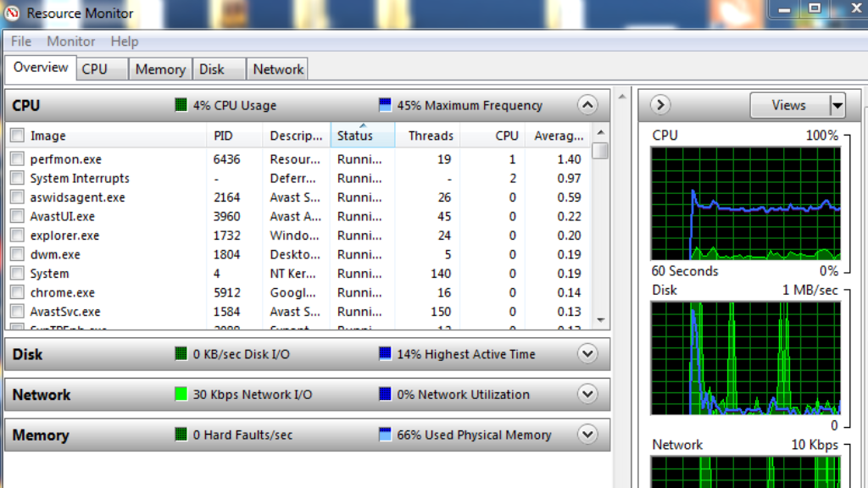The image size is (868, 488).
Task: Collapse the graphs side panel
Action: click(659, 105)
